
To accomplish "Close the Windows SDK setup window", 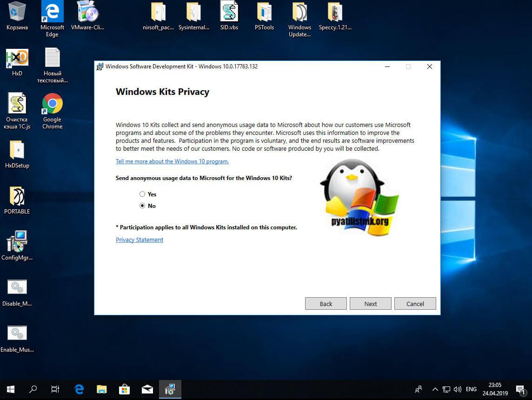I will pos(430,67).
